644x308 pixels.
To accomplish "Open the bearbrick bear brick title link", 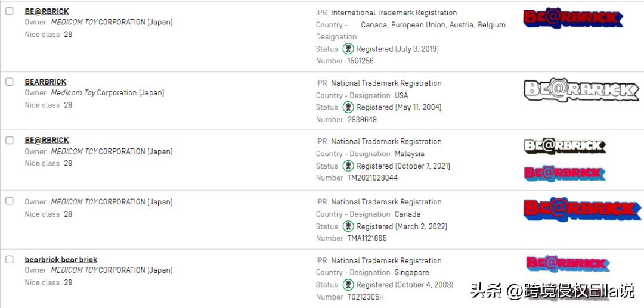I will click(x=61, y=260).
